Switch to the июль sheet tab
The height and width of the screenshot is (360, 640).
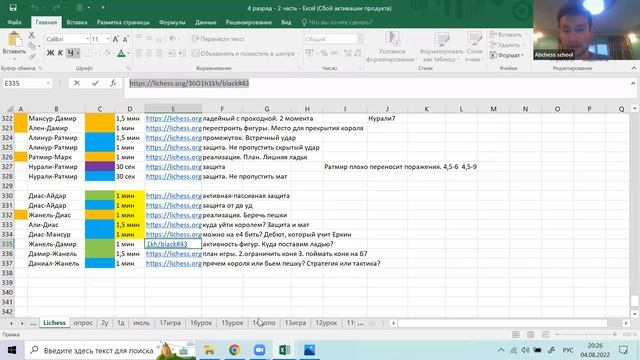click(x=141, y=323)
